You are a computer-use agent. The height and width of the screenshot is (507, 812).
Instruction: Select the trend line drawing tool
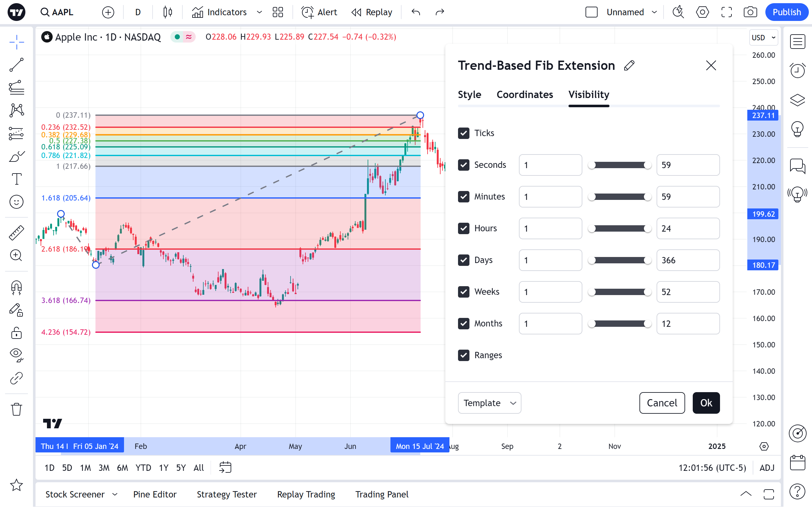click(x=16, y=65)
